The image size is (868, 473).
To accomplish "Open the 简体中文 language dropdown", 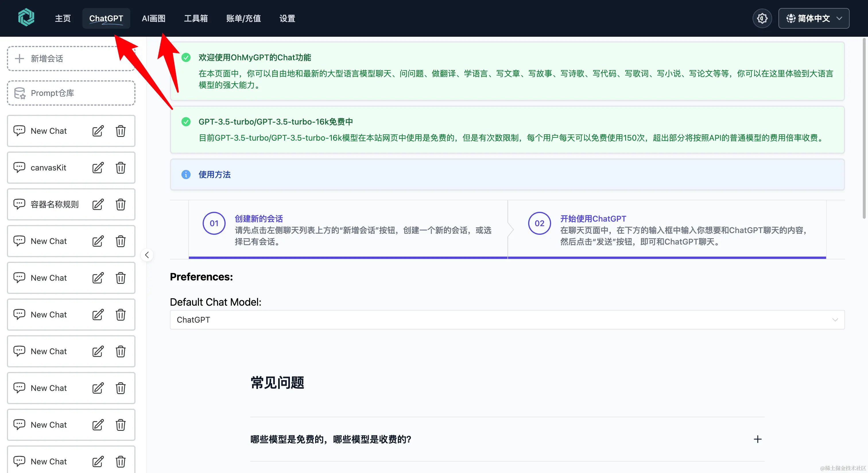I will [814, 18].
